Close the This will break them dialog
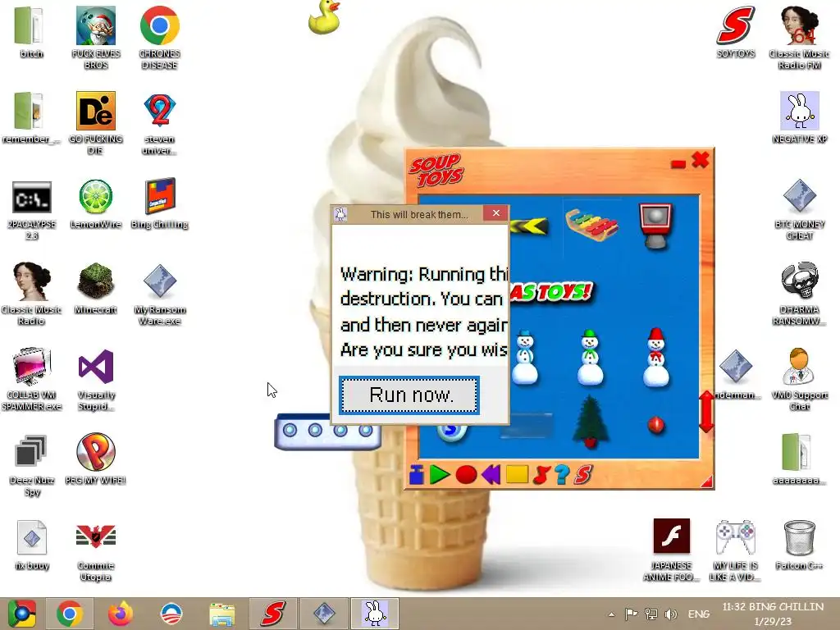This screenshot has height=630, width=840. pos(496,213)
